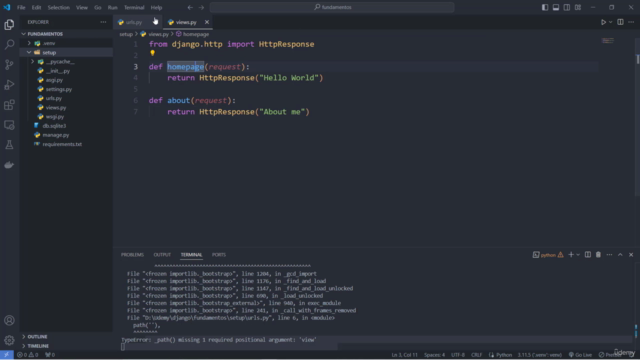
Task: Open the Selection menu
Action: [x=58, y=7]
